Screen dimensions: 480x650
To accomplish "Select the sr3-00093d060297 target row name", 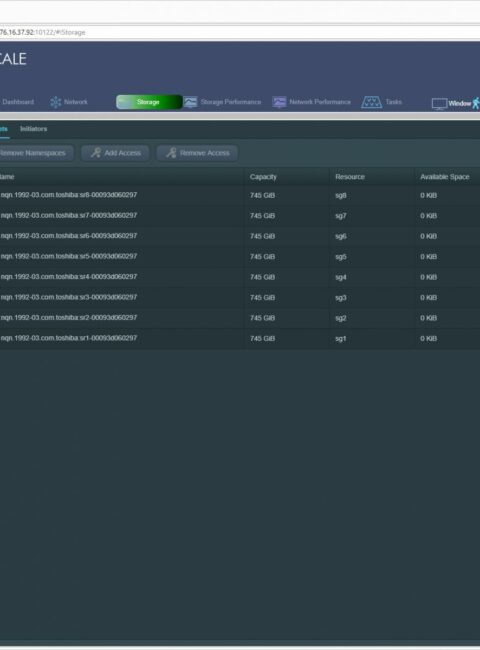I will 69,297.
